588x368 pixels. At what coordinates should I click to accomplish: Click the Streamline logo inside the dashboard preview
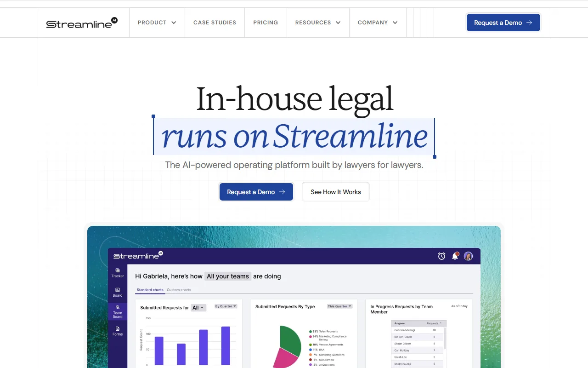click(138, 255)
